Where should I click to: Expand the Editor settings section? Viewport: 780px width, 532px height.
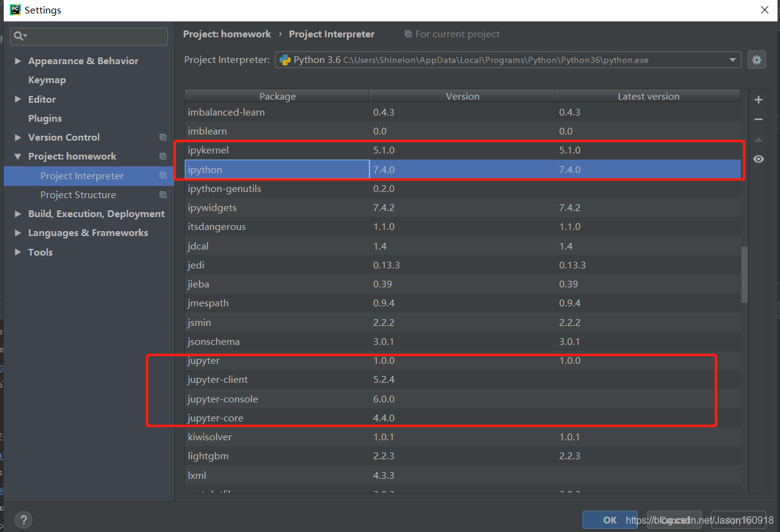18,99
